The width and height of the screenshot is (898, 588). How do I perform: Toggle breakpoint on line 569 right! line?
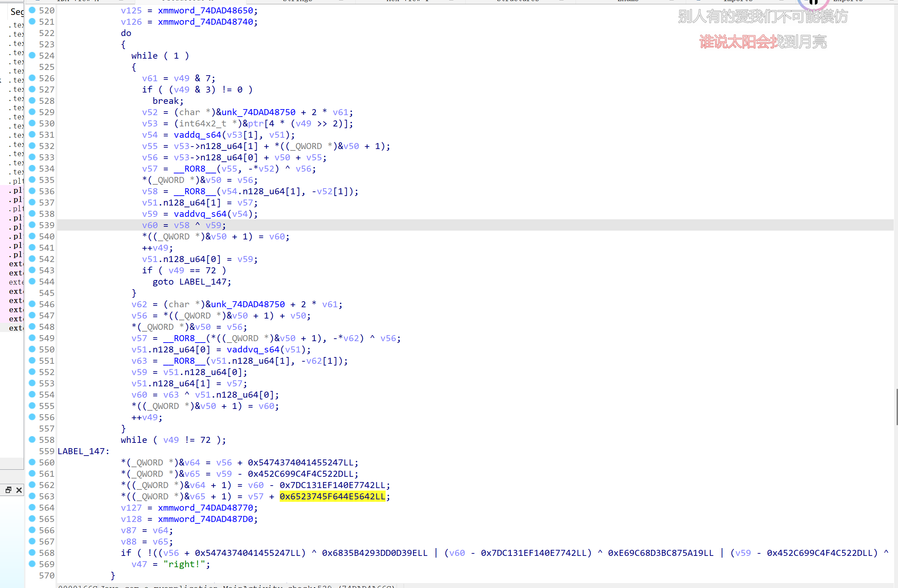click(32, 564)
